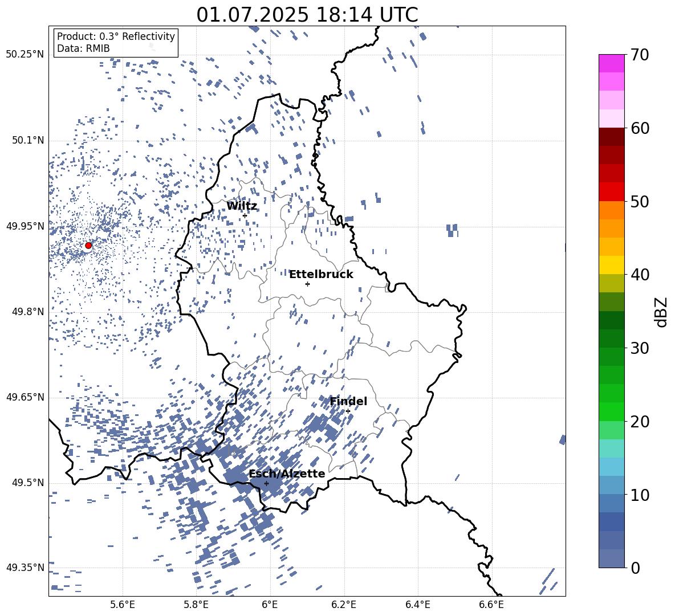The width and height of the screenshot is (675, 616).
Task: Click the Data: RMIB text
Action: [x=83, y=48]
